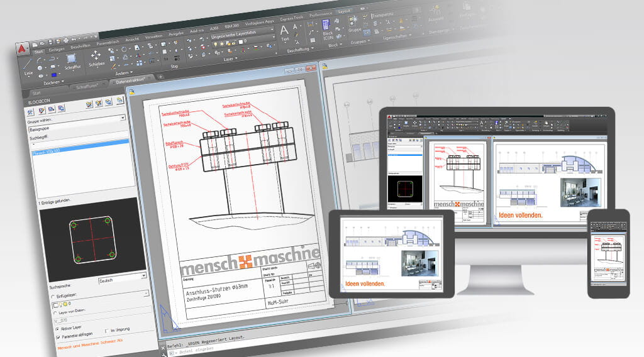Click the layout icon on the second drawing window
This screenshot has width=644, height=357.
[x=325, y=65]
